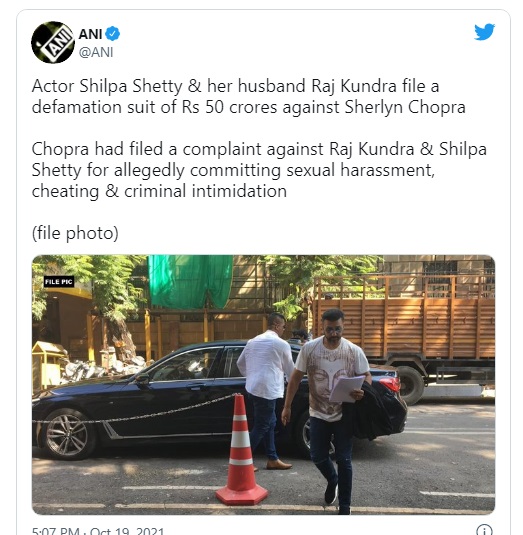Viewport: 523px width, 535px height.
Task: Click the blue verified badge
Action: 112,34
